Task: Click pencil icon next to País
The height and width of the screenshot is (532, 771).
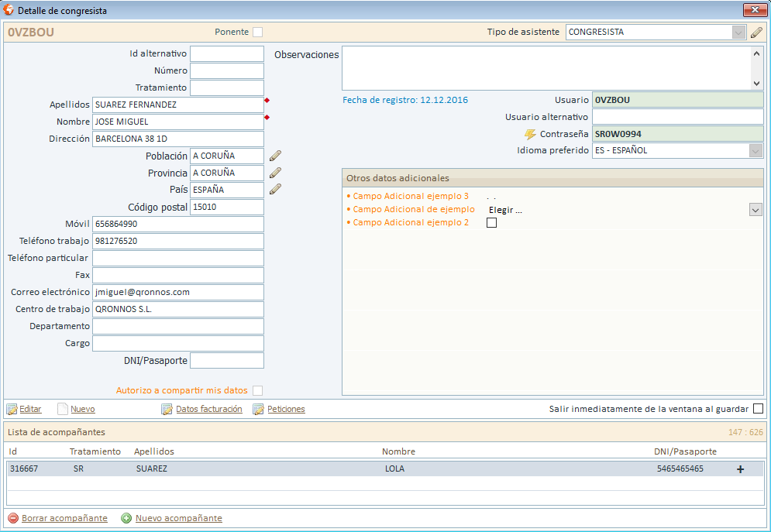Action: point(275,190)
